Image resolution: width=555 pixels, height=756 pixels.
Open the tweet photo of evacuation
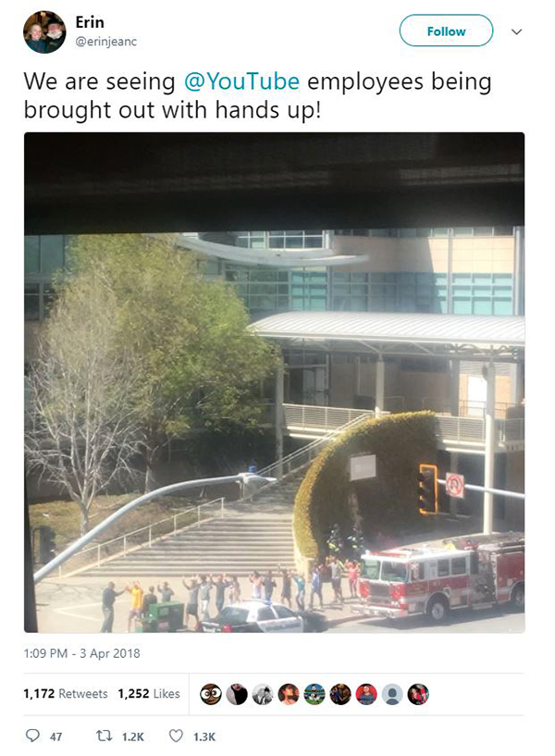[274, 382]
